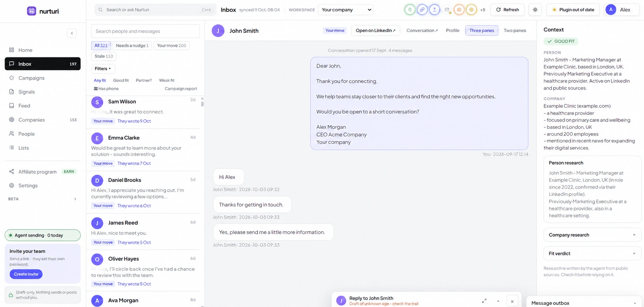Show the +5 more status icons
This screenshot has width=644, height=307.
click(x=483, y=10)
